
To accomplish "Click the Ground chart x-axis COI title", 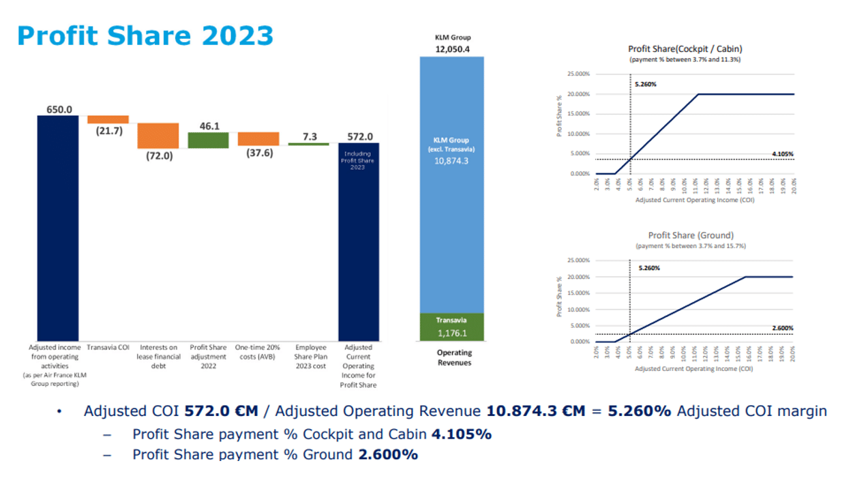I will (x=694, y=368).
